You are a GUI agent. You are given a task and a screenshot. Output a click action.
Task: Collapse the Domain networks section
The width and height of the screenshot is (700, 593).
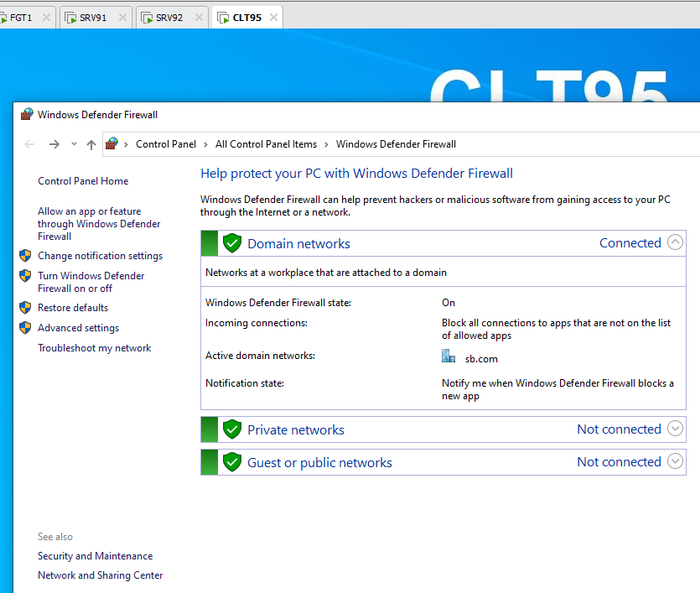[675, 242]
